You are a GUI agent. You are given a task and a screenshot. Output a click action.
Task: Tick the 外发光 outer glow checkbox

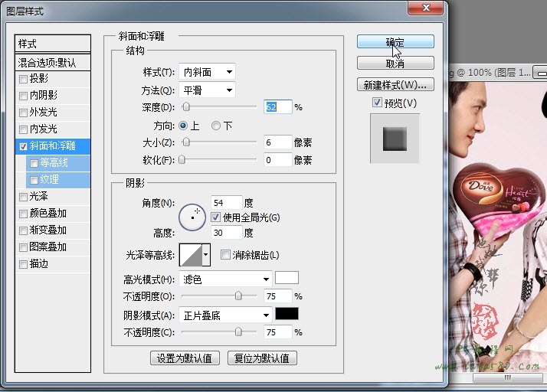coord(24,113)
